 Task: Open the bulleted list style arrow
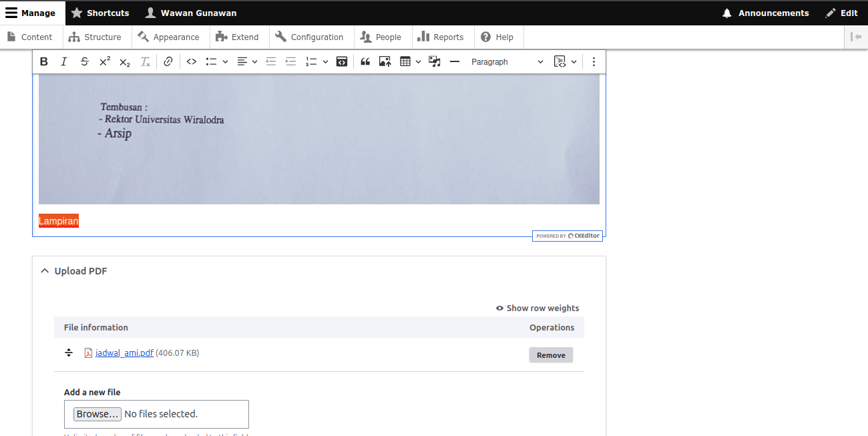pos(225,61)
